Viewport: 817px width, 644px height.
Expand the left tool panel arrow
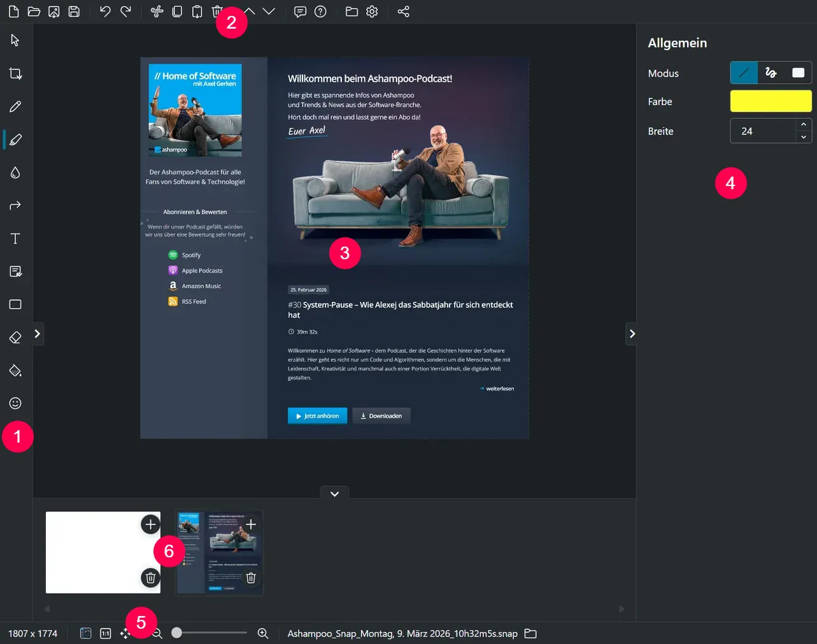coord(38,333)
